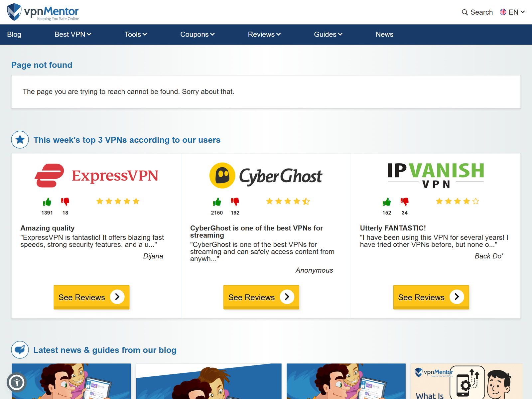Click 'Amazing quality' review title

click(x=48, y=228)
